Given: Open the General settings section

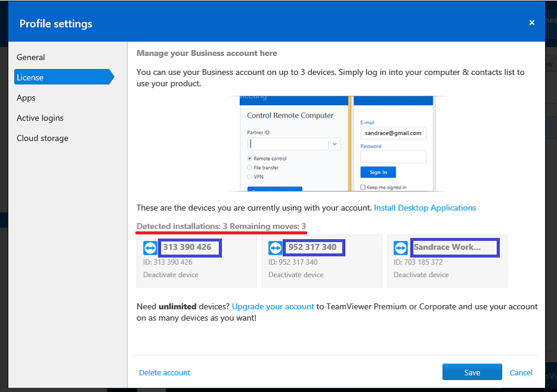Looking at the screenshot, I should pyautogui.click(x=31, y=57).
